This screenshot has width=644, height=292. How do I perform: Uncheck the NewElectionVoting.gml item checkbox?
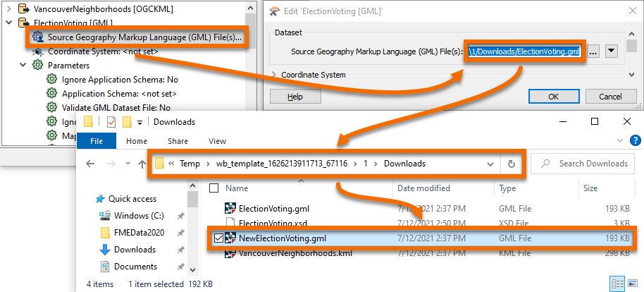(218, 238)
